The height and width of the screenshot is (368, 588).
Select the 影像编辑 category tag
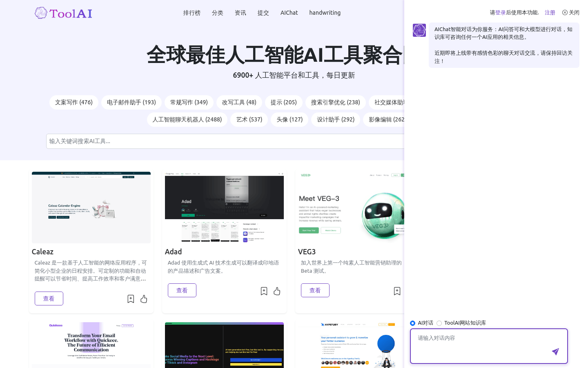pos(384,119)
